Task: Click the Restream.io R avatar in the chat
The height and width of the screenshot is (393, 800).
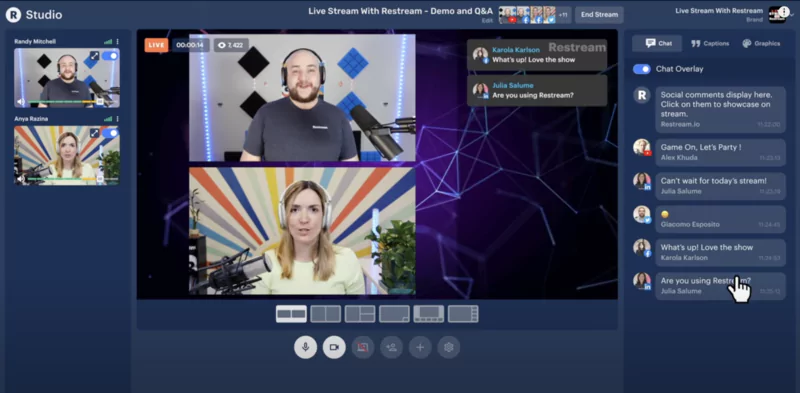Action: pos(642,95)
